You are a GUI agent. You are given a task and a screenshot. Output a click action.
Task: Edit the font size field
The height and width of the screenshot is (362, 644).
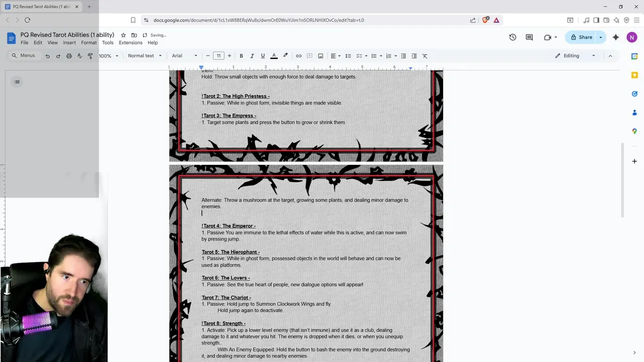tap(218, 56)
